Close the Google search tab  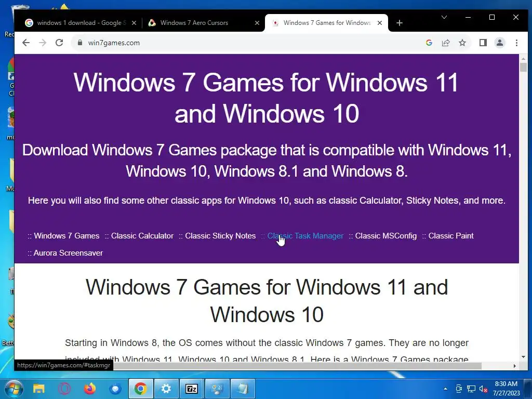[134, 23]
